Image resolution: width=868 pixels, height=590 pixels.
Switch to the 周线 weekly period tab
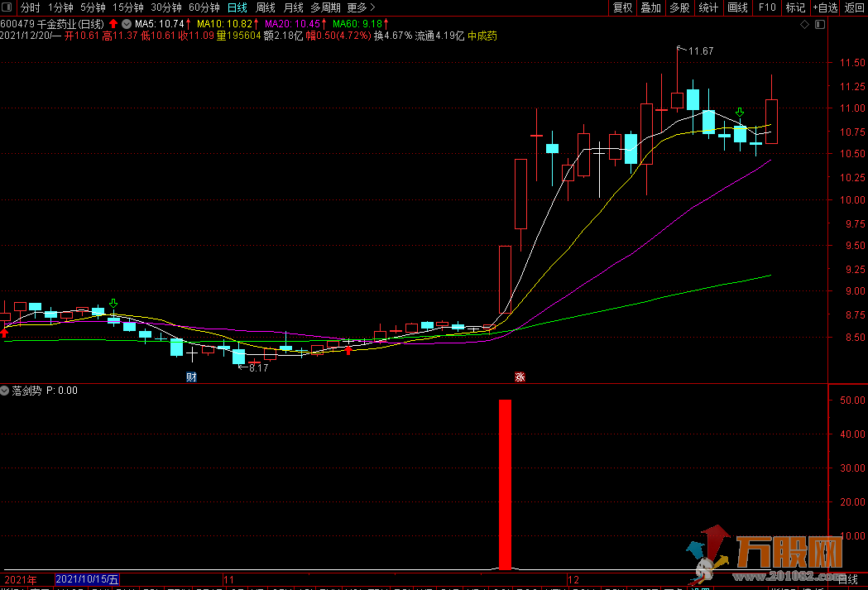coord(265,7)
